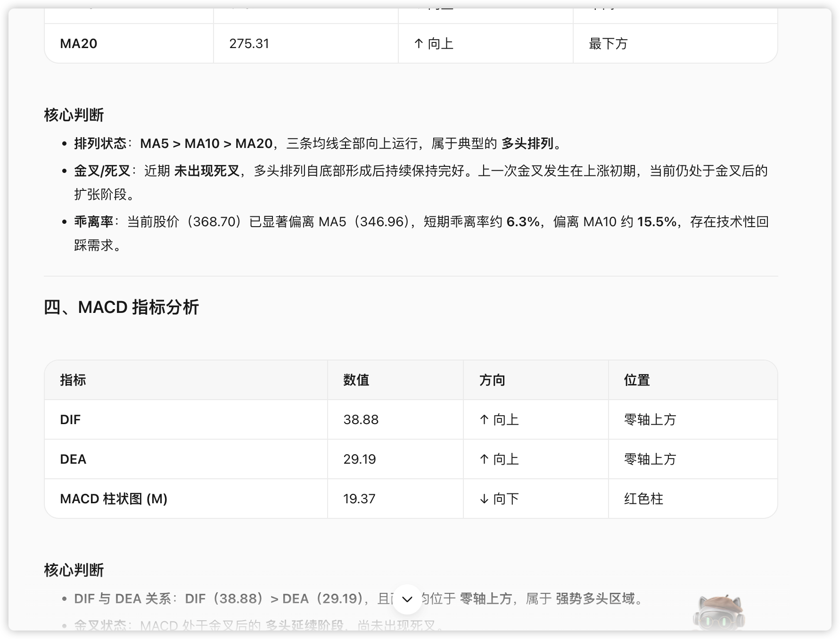This screenshot has height=639, width=840.
Task: Click the '金叉/死叉' bullet label
Action: pos(102,171)
